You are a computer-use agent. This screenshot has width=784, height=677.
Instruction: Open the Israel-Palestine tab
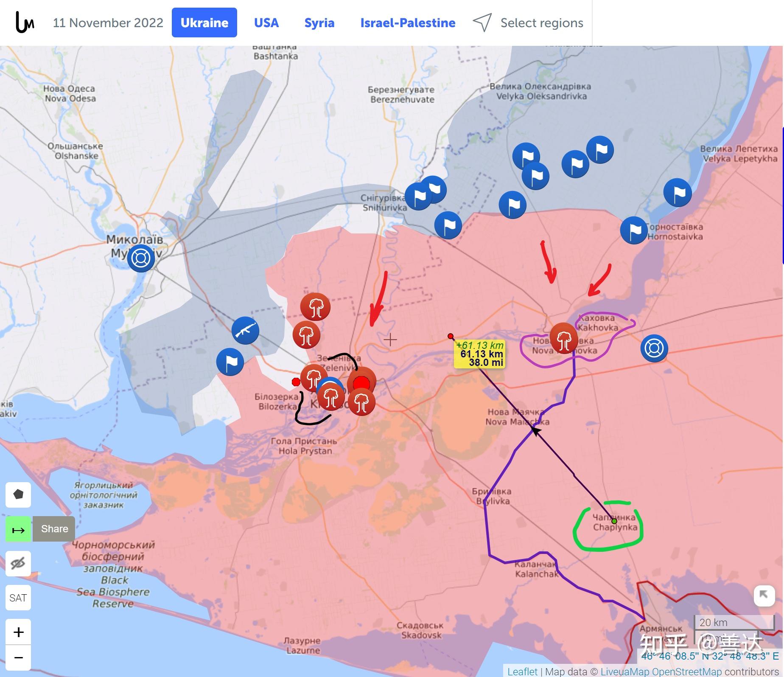(408, 22)
